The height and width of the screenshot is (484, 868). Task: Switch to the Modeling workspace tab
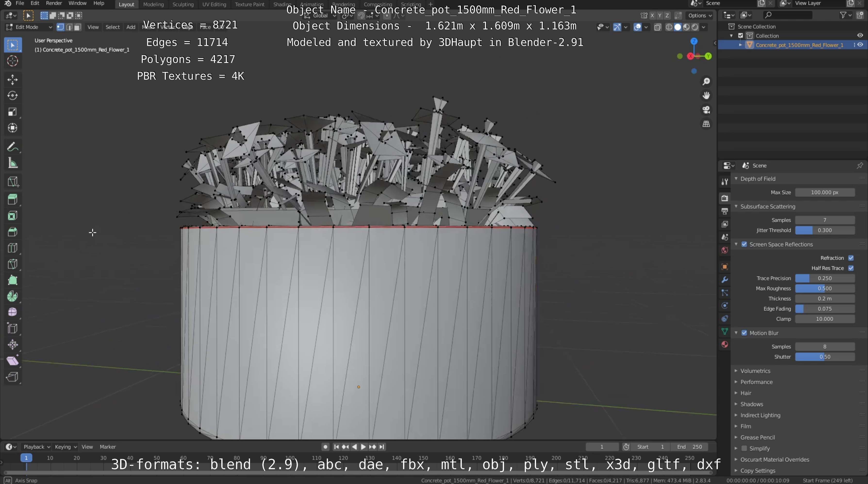click(153, 4)
